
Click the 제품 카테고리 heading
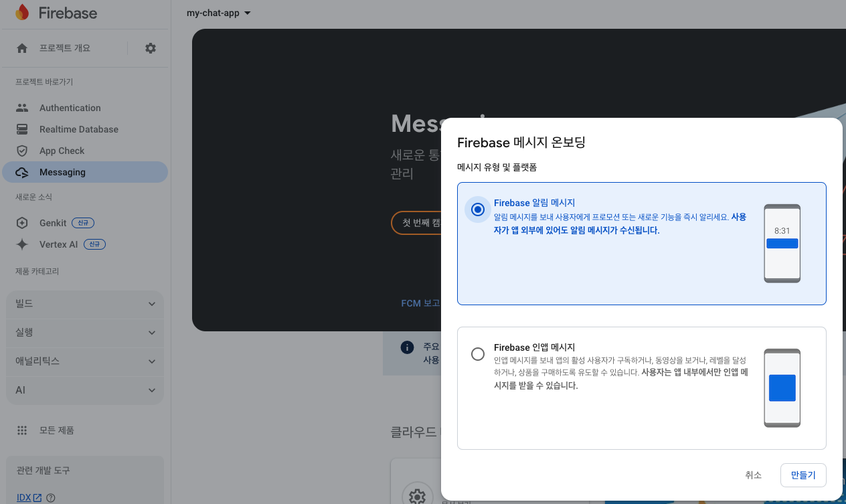click(38, 271)
